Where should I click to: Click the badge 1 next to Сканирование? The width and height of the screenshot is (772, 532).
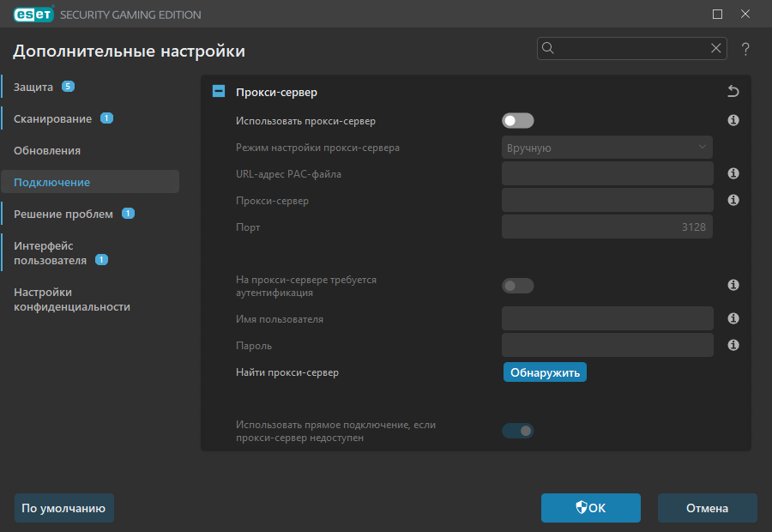point(107,118)
